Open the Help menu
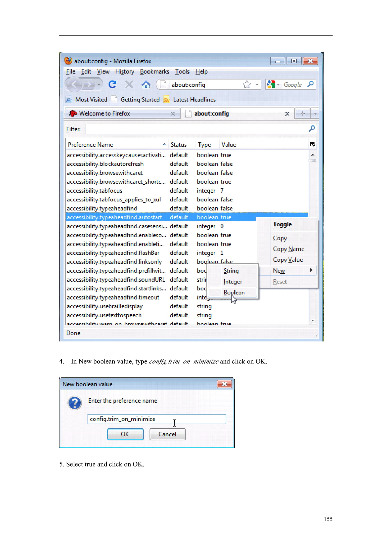392x555 pixels. pyautogui.click(x=201, y=72)
